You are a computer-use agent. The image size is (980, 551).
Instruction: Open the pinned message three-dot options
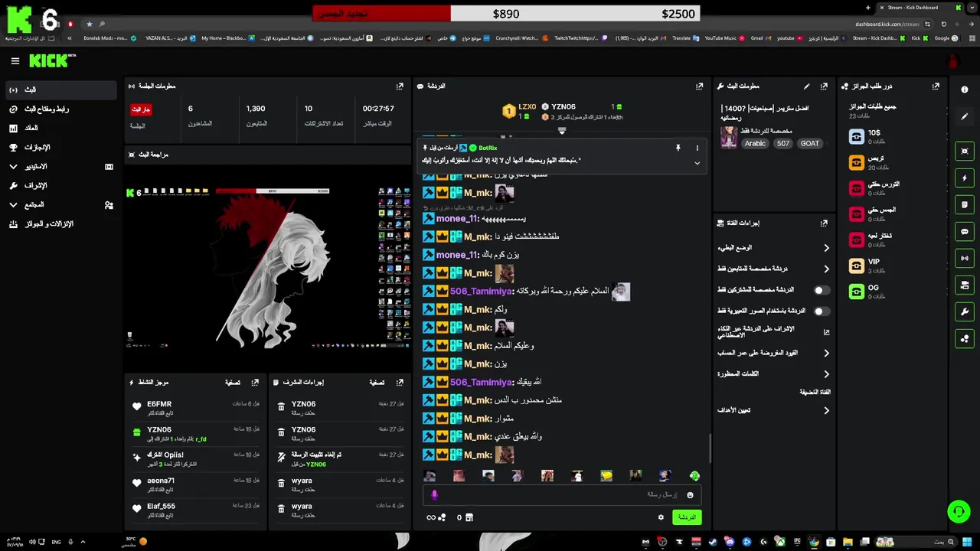point(697,148)
